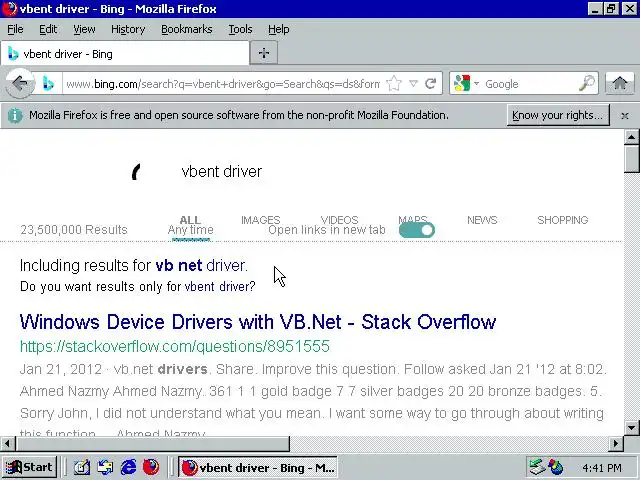The width and height of the screenshot is (640, 480).
Task: Click the network tray icon
Action: pos(536,467)
